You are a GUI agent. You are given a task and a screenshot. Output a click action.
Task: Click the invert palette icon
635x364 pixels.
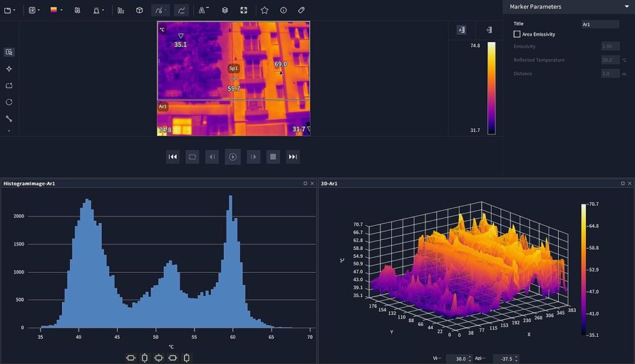[x=78, y=11]
